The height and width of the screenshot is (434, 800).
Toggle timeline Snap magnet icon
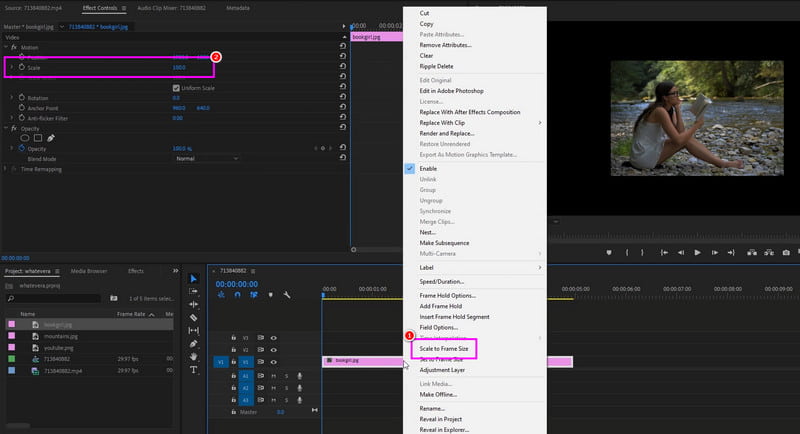pyautogui.click(x=237, y=295)
